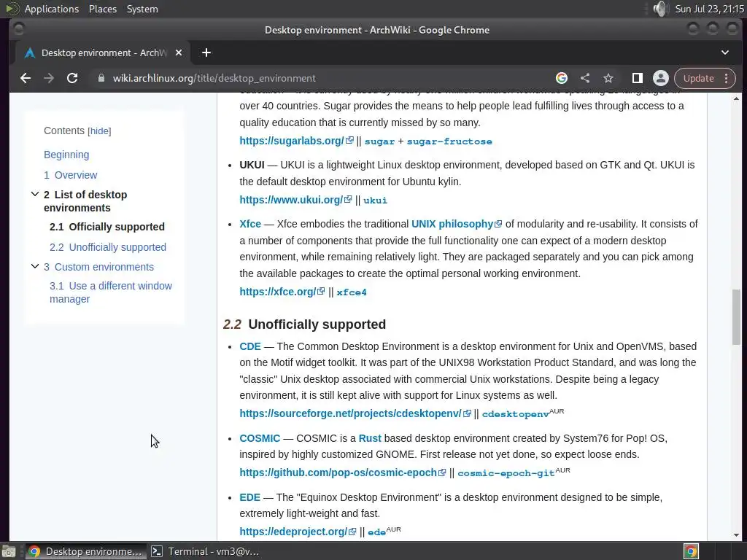This screenshot has width=747, height=560.
Task: Click the Chrome icon in system tray
Action: pyautogui.click(x=691, y=551)
